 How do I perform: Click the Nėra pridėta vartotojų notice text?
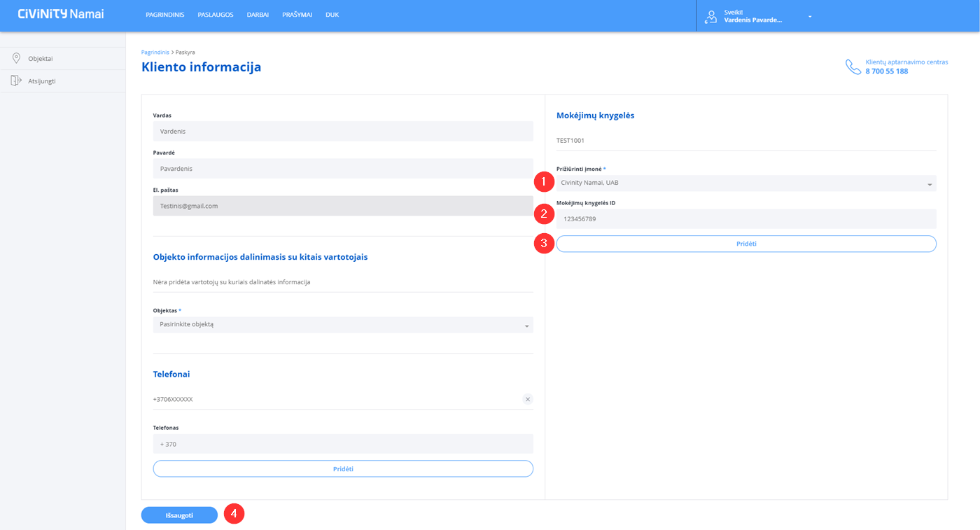pyautogui.click(x=232, y=282)
